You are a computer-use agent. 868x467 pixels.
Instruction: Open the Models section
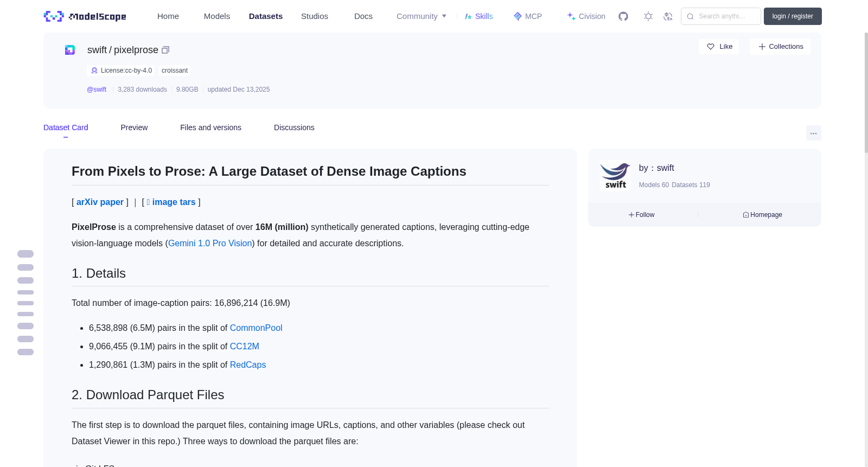click(217, 16)
